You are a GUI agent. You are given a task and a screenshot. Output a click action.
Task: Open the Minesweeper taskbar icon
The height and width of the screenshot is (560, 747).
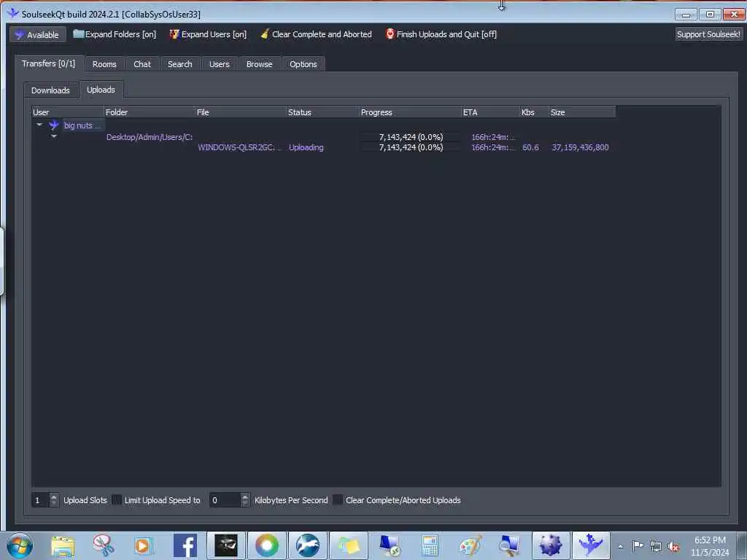pos(550,545)
